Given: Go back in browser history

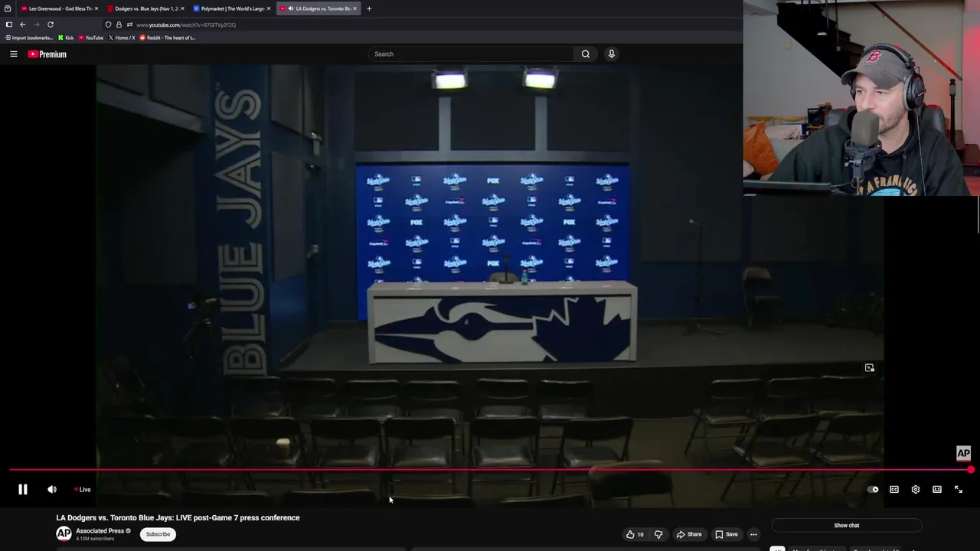Looking at the screenshot, I should click(22, 24).
